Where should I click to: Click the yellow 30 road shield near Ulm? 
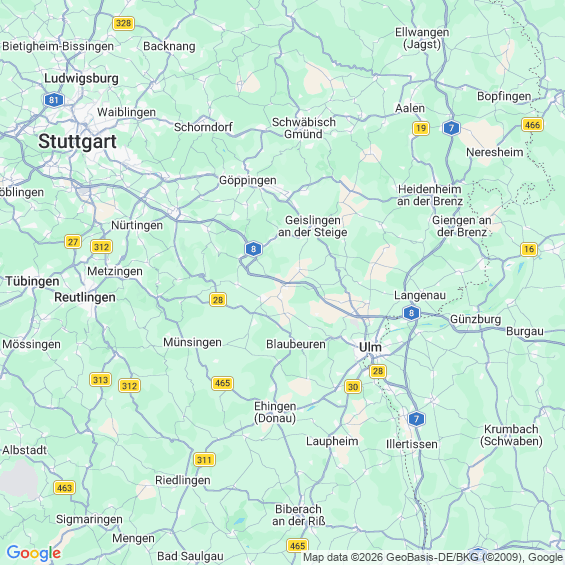point(353,387)
